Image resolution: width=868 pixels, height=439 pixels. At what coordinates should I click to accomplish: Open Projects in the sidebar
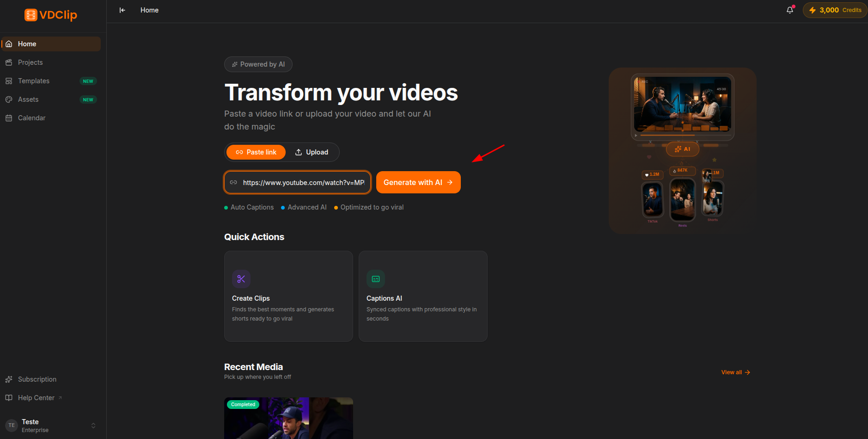[51, 62]
